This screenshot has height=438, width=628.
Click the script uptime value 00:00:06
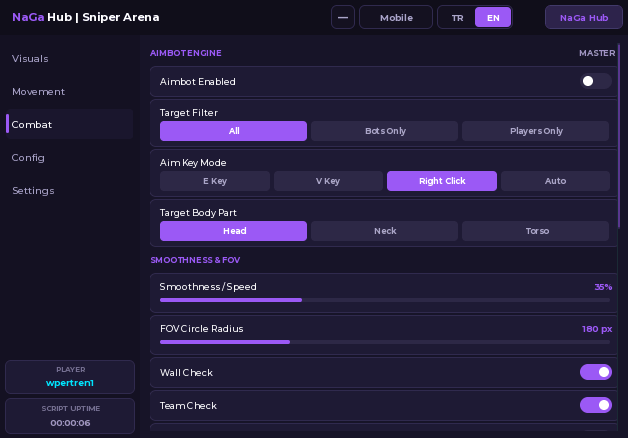click(70, 423)
